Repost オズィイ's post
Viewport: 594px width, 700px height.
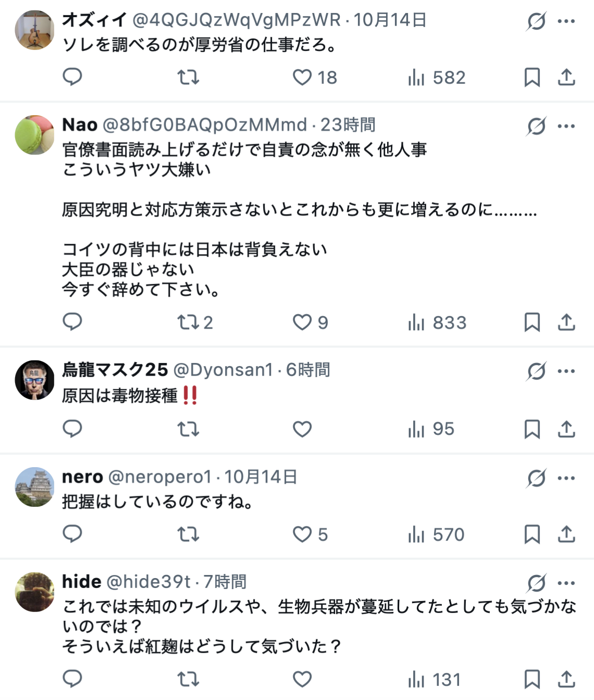(x=188, y=78)
